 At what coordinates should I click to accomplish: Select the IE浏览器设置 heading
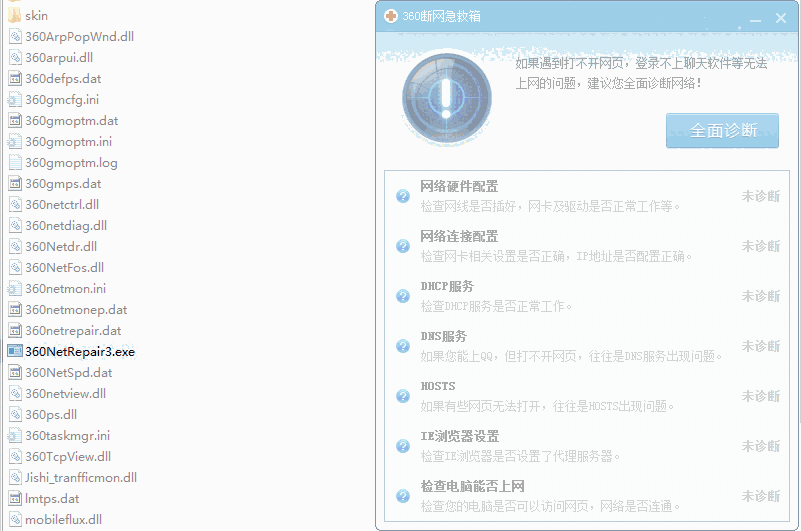460,436
